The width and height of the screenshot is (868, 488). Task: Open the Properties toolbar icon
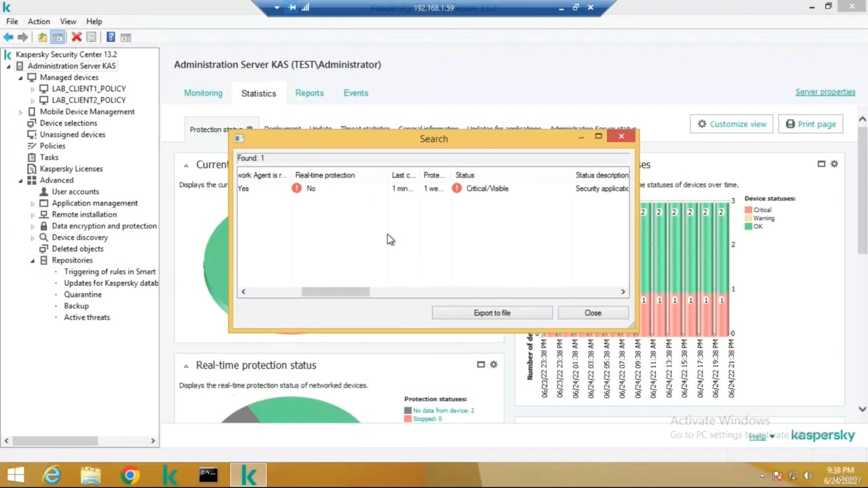pos(92,37)
